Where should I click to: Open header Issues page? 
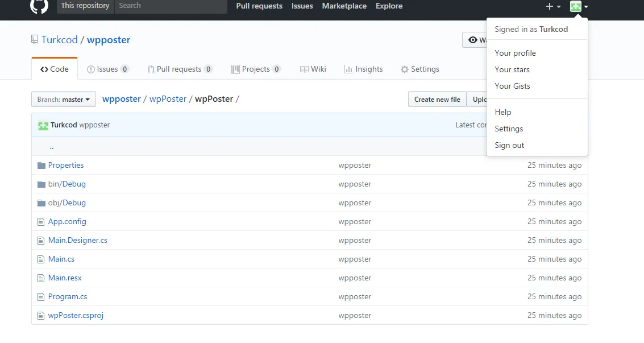[302, 6]
